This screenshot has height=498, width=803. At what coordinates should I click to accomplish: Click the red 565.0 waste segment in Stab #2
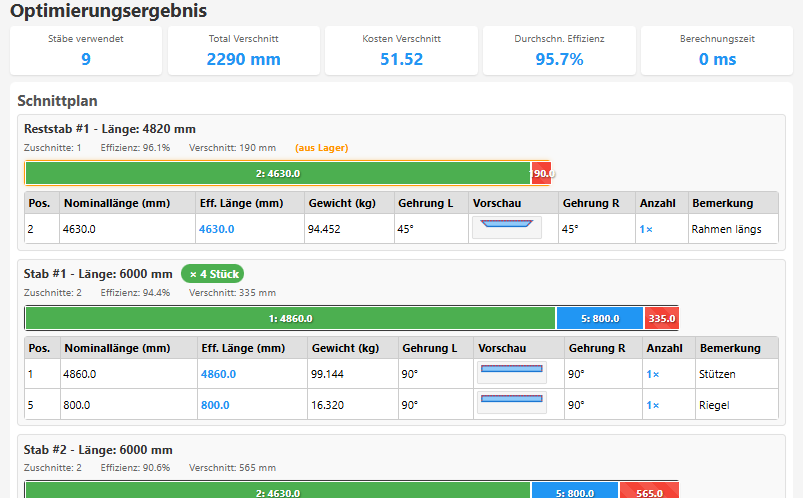[649, 491]
